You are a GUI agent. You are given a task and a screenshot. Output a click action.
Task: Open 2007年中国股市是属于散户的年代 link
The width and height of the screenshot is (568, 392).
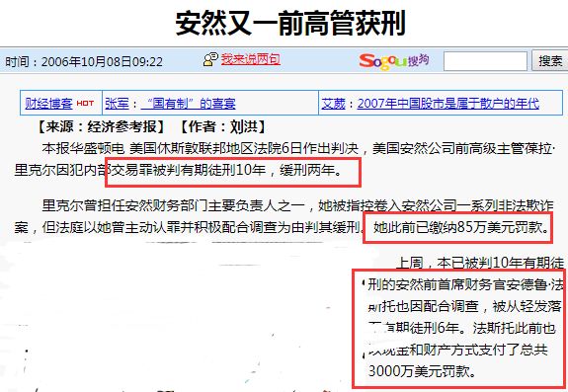(448, 104)
